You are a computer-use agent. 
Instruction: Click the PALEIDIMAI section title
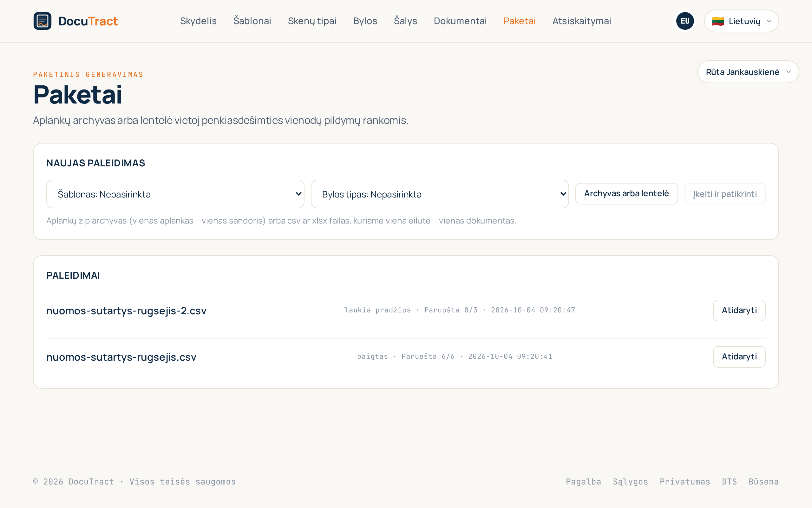pyautogui.click(x=73, y=276)
